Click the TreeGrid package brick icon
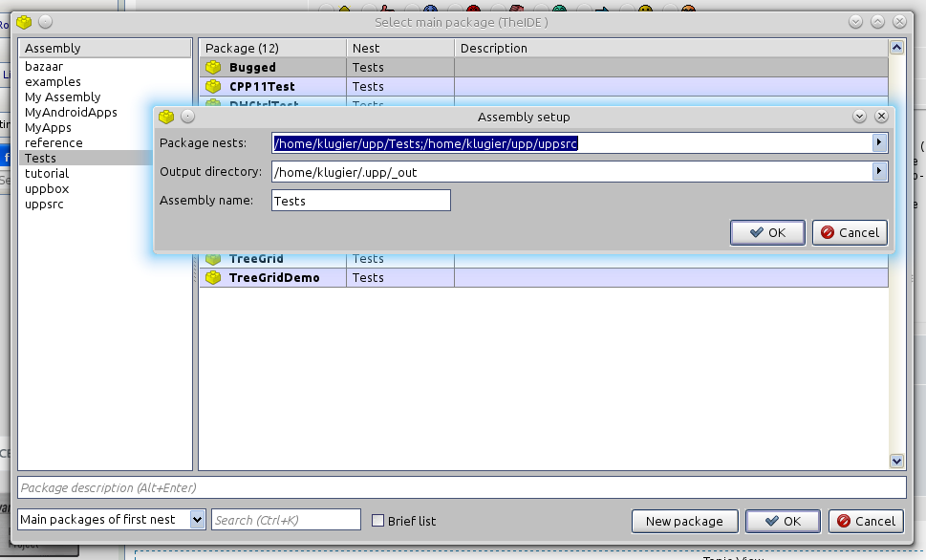The height and width of the screenshot is (560, 926). tap(213, 259)
